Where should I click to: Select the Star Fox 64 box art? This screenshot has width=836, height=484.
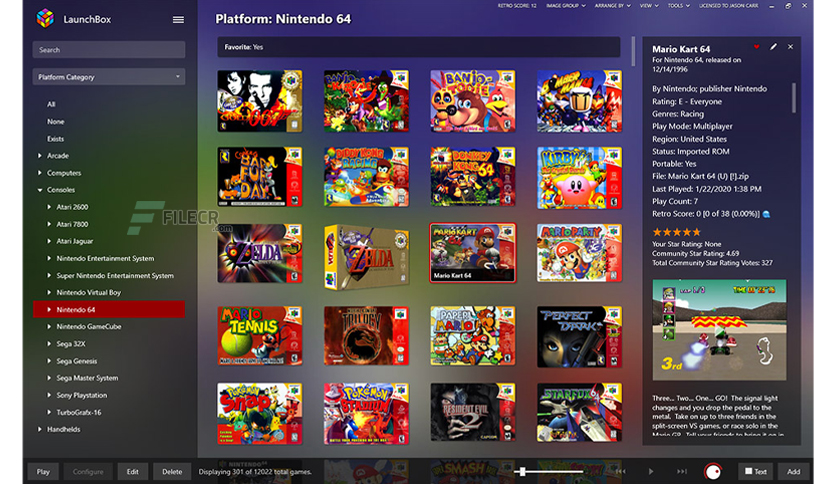[580, 412]
